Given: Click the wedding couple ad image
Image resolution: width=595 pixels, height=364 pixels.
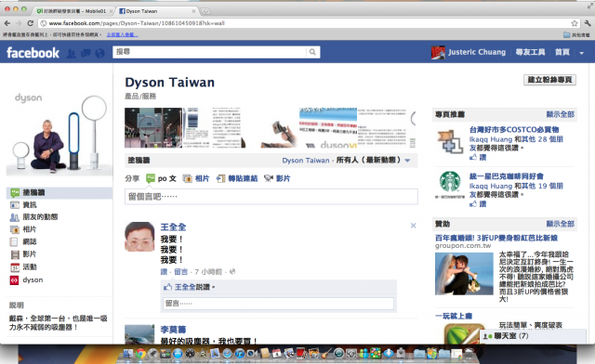Looking at the screenshot, I should coord(464,274).
